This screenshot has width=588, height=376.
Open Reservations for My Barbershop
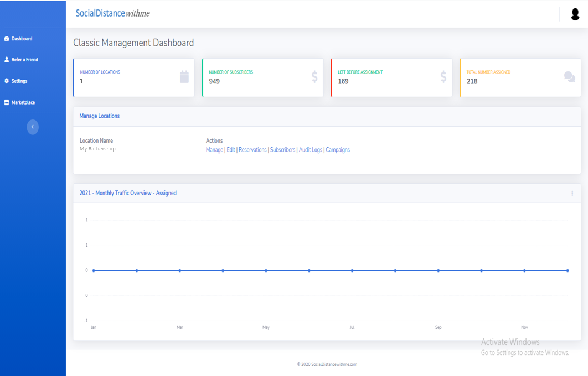click(x=252, y=150)
